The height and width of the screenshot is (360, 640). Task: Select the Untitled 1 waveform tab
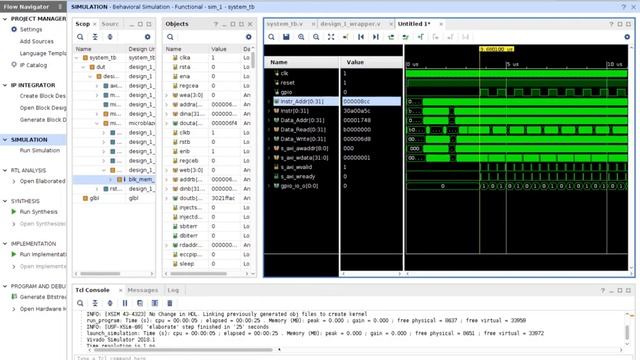[414, 24]
